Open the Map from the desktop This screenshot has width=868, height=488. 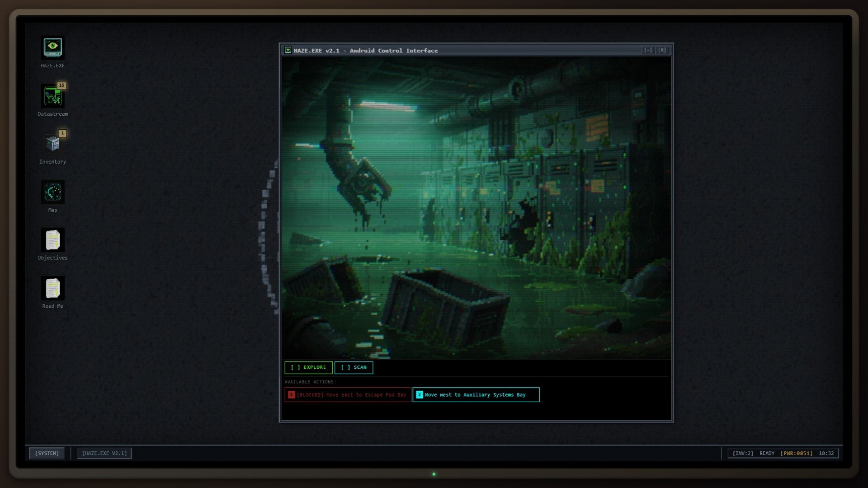[x=52, y=192]
